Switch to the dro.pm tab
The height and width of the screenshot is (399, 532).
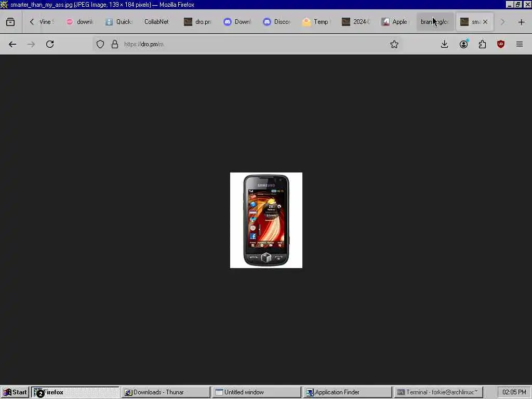tap(198, 22)
